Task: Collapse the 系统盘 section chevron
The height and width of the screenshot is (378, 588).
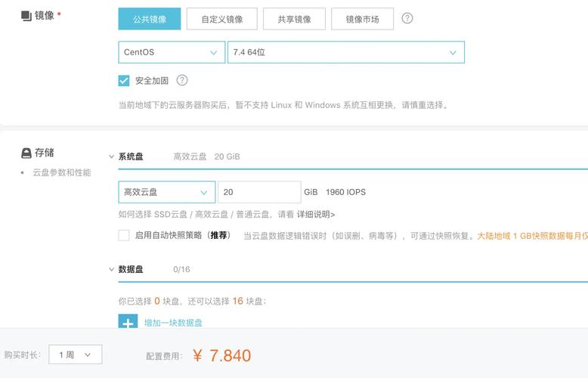Action: [x=111, y=156]
